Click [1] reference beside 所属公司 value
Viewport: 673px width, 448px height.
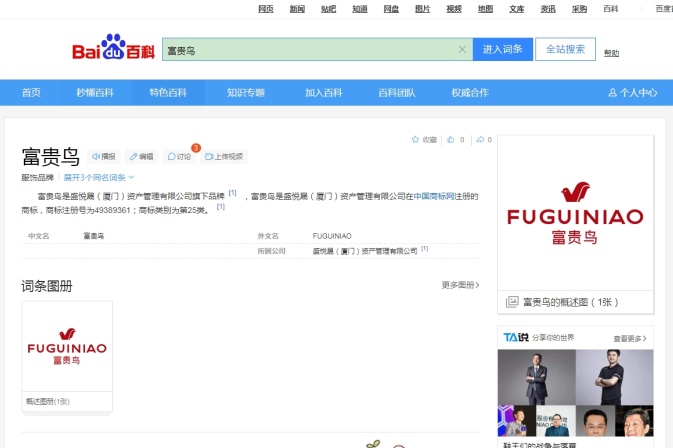424,248
